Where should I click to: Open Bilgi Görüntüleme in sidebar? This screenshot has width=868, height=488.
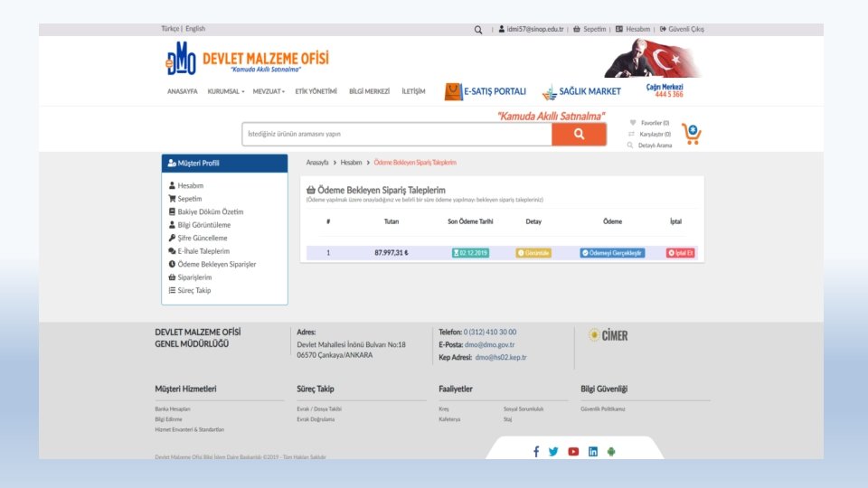[x=199, y=225]
